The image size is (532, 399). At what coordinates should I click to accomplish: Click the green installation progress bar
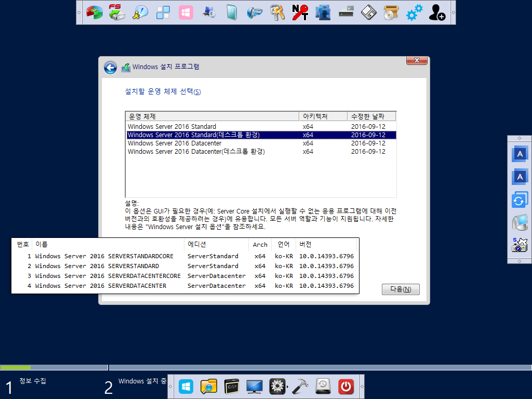pyautogui.click(x=16, y=367)
